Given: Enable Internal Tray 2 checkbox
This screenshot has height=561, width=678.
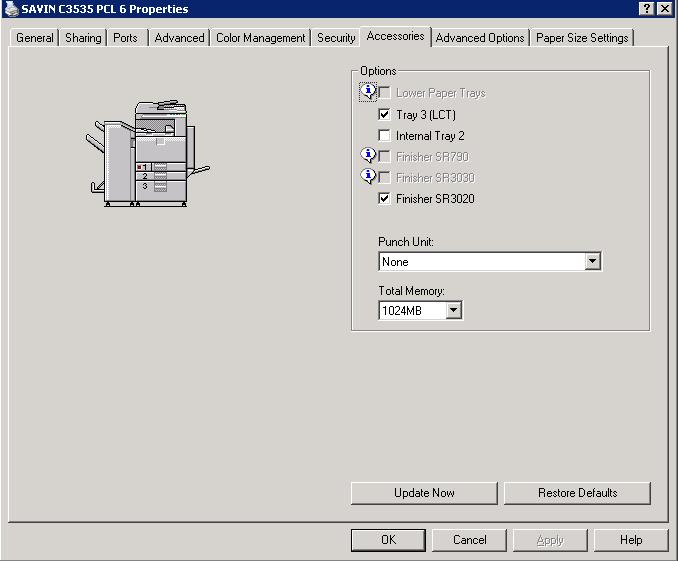Looking at the screenshot, I should [384, 135].
